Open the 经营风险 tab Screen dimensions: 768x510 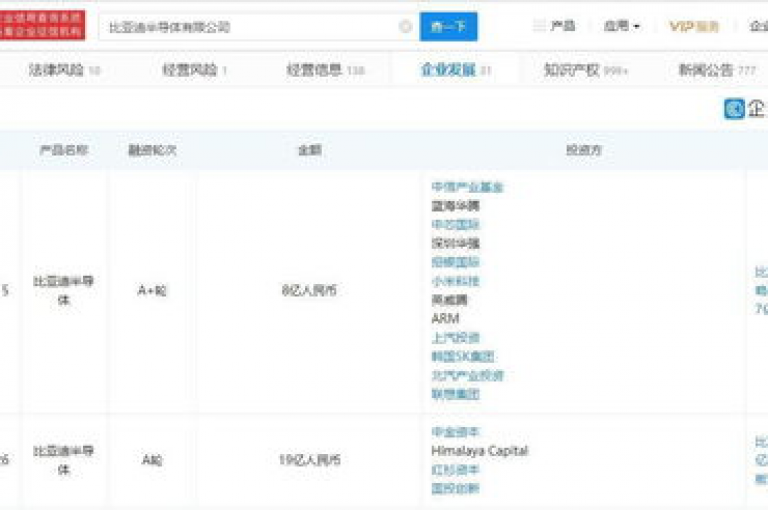194,70
